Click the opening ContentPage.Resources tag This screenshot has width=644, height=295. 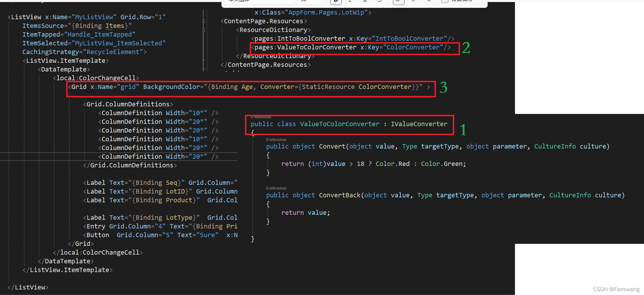[264, 21]
